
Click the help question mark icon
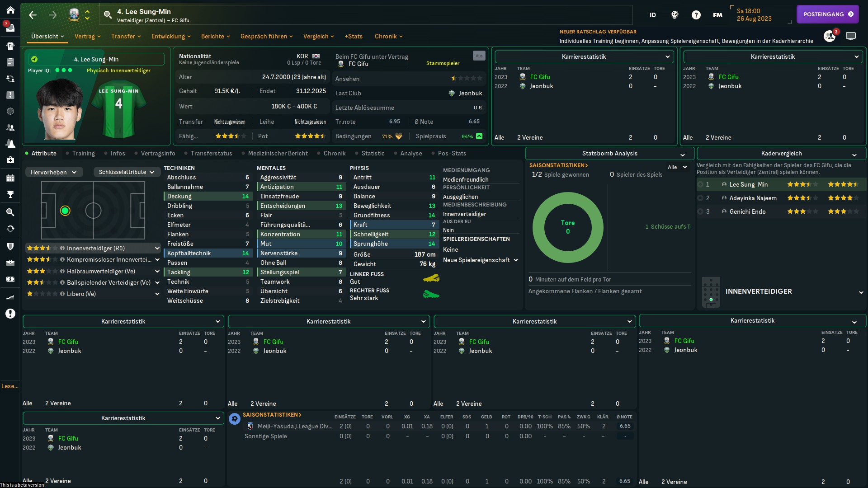696,15
